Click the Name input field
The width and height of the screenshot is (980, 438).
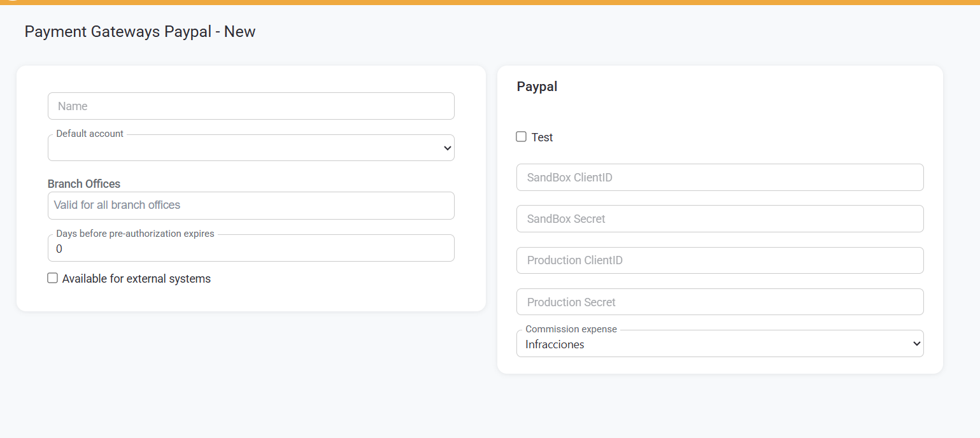point(251,106)
